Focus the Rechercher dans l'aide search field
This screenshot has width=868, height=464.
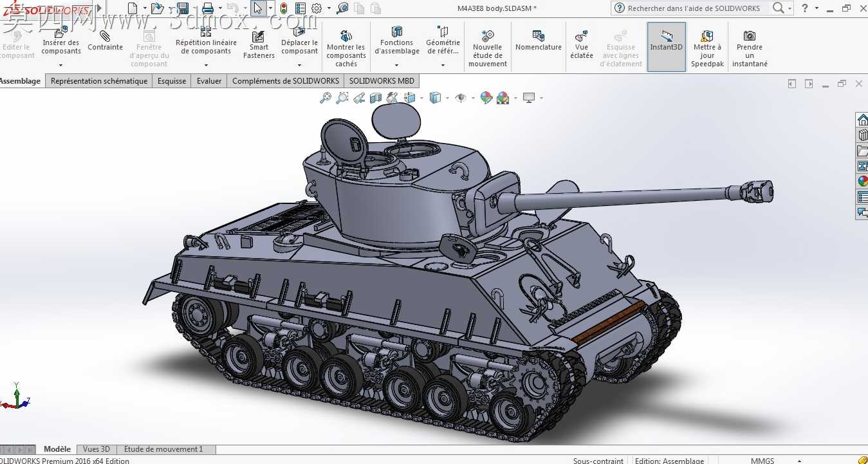pyautogui.click(x=694, y=8)
